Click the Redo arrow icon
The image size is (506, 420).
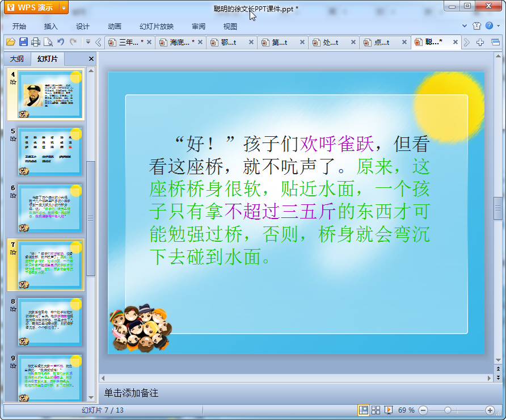(73, 41)
